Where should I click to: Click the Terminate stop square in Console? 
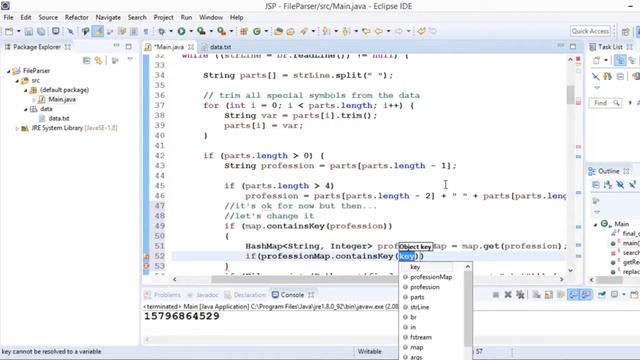(496, 295)
